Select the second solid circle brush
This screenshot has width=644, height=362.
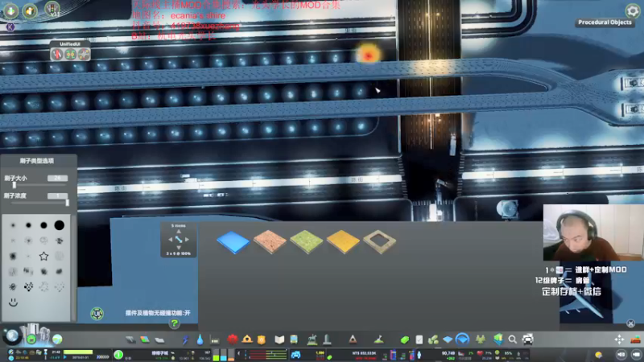point(28,225)
